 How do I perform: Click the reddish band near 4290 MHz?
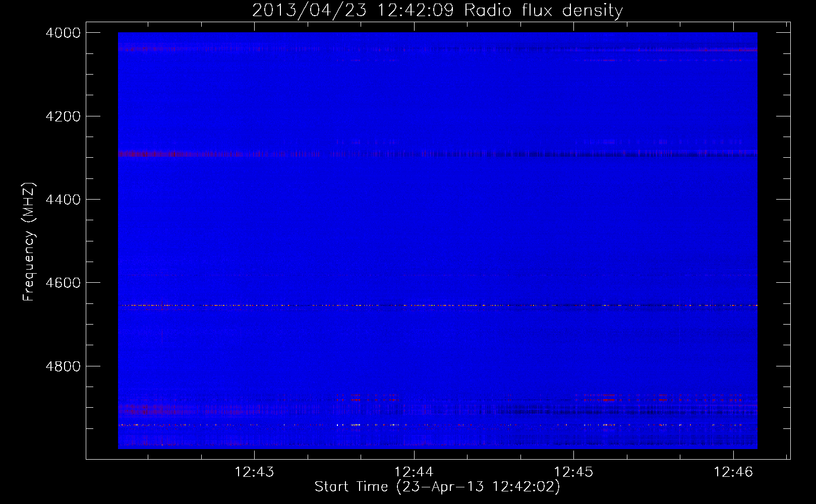[438, 153]
